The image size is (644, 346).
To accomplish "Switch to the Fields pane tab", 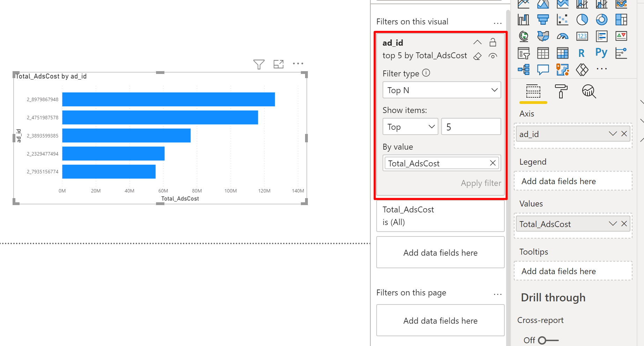I will tap(533, 92).
